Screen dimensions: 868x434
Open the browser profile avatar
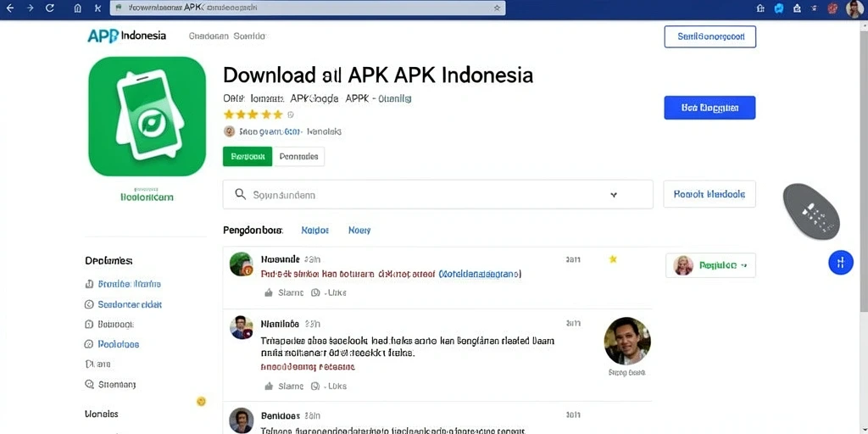click(854, 8)
